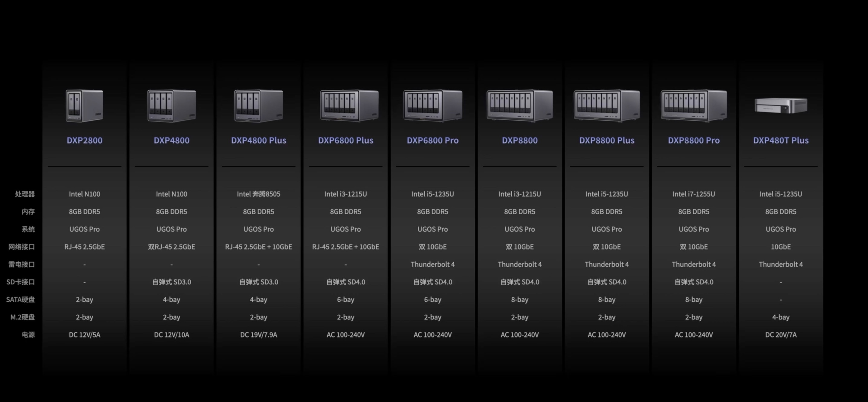Image resolution: width=868 pixels, height=402 pixels.
Task: Click the 网络接口 row label
Action: click(21, 247)
